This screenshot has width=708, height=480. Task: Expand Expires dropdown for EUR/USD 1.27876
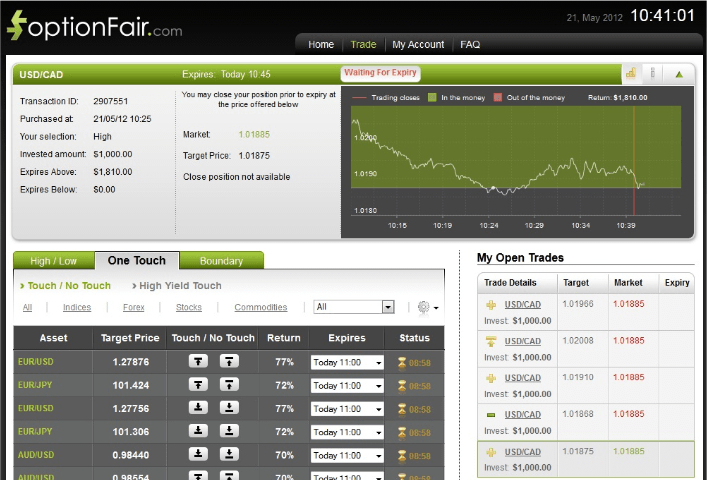click(347, 362)
